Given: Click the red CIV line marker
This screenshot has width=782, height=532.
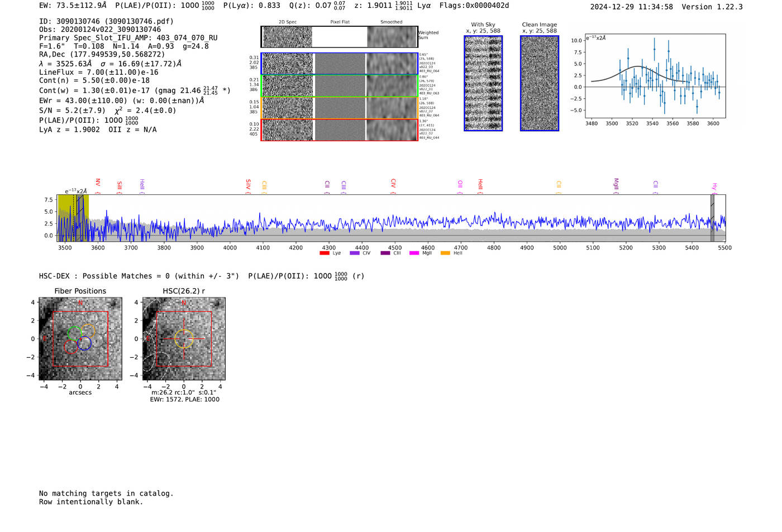Looking at the screenshot, I should tap(393, 186).
